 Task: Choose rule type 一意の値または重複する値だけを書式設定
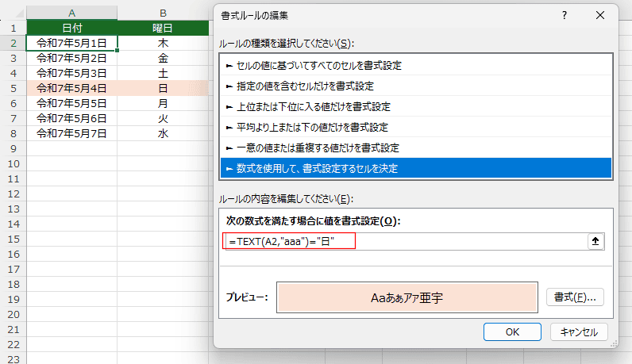click(416, 148)
